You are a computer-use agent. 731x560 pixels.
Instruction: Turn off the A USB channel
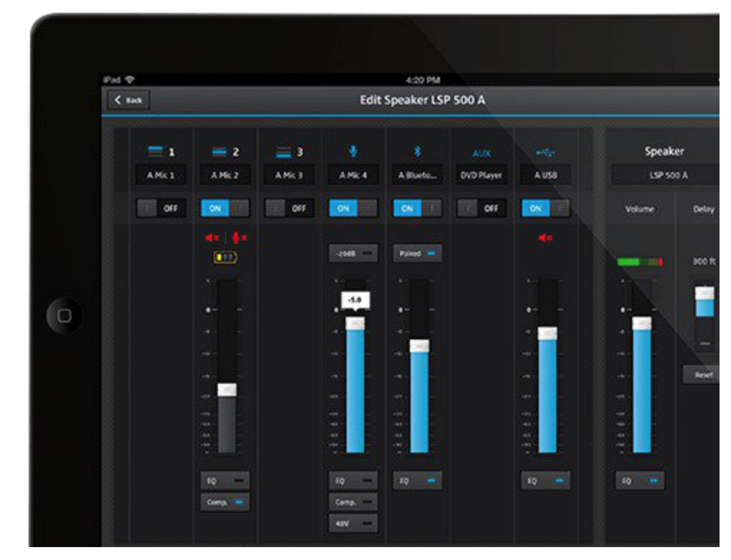(545, 208)
